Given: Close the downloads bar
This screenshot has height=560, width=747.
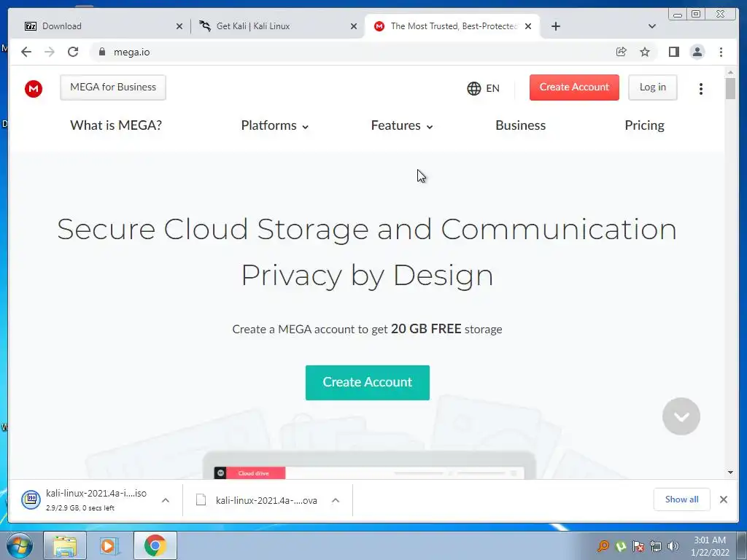Looking at the screenshot, I should point(723,499).
